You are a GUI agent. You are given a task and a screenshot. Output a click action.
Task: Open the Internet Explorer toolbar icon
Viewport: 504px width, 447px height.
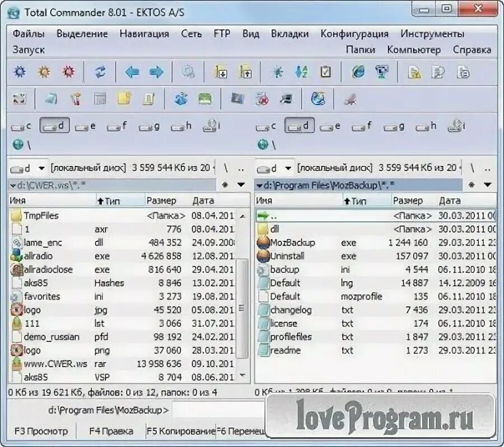click(x=358, y=72)
